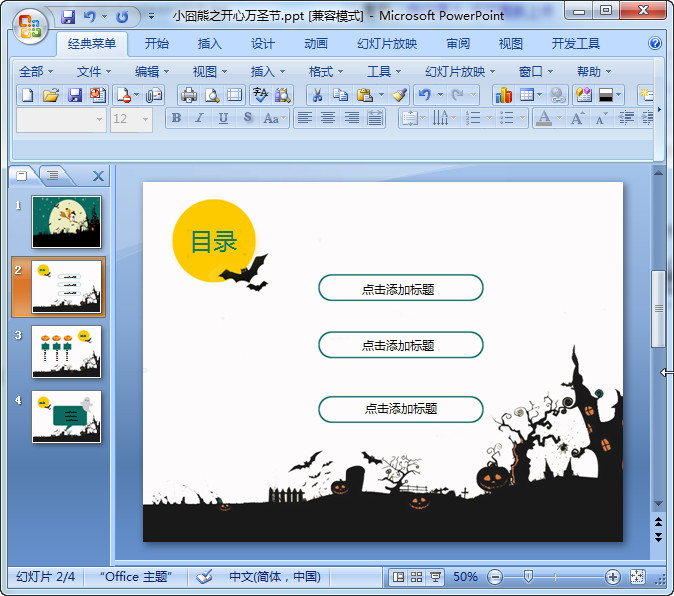Screen dimensions: 674x596
Task: Click the Copy icon
Action: coord(340,95)
